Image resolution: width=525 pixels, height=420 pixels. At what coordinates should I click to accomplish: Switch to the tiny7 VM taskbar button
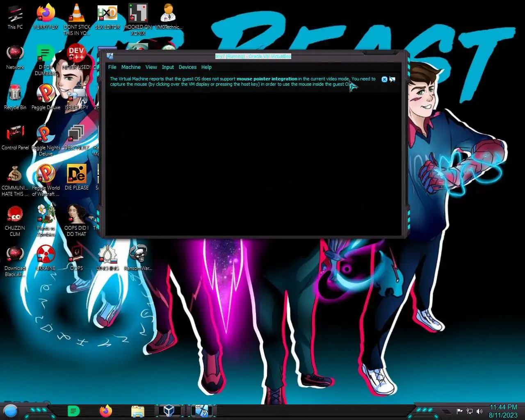pyautogui.click(x=201, y=411)
